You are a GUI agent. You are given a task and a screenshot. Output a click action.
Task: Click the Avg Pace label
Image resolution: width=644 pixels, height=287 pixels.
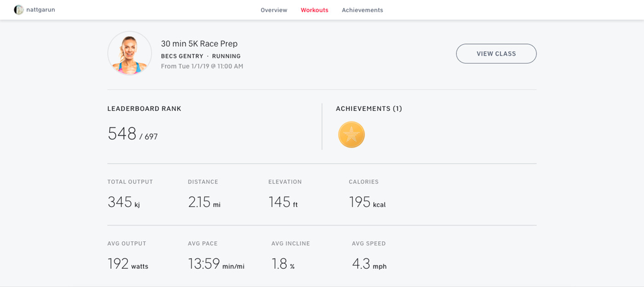(203, 244)
